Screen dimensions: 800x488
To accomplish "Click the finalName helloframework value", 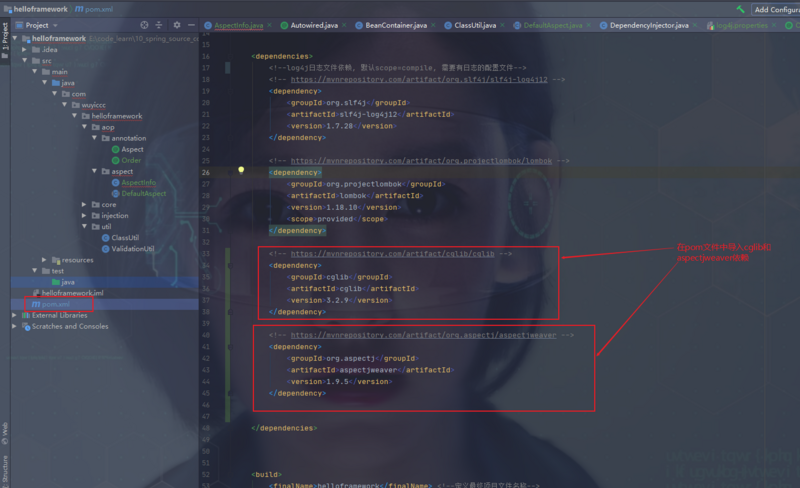I will point(348,485).
